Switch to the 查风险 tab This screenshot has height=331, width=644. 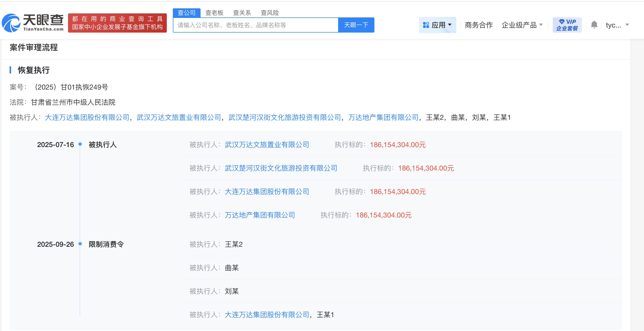(270, 13)
